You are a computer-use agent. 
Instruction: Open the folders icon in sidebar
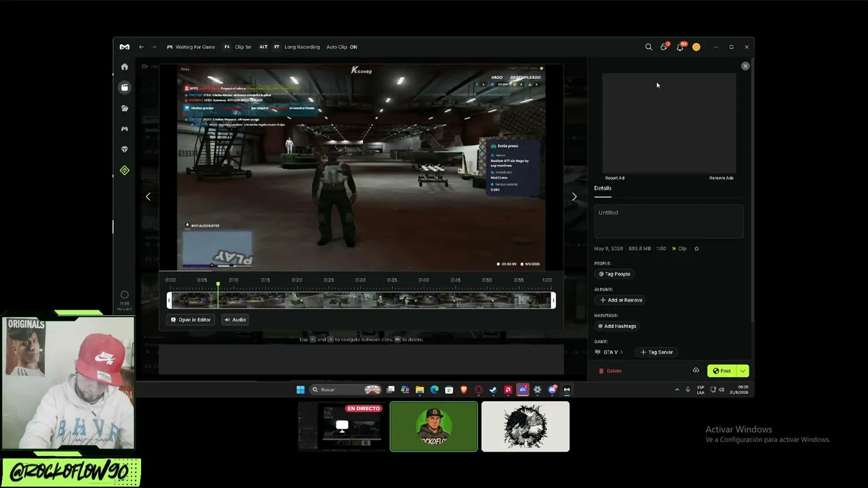124,108
